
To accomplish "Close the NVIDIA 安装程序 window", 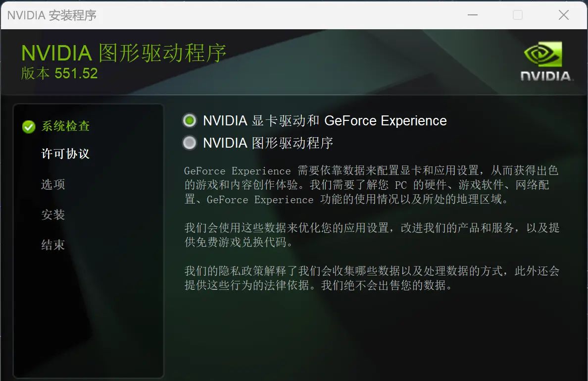I will (x=564, y=15).
